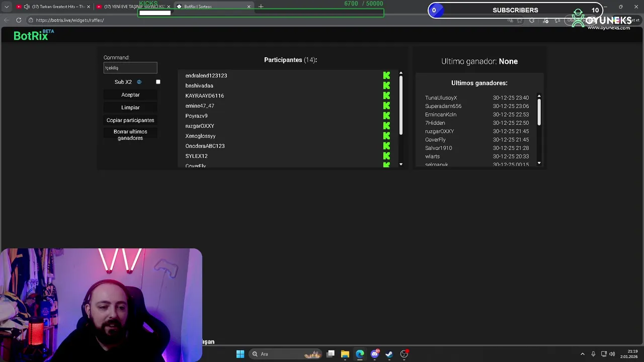Viewport: 644px width, 362px height.
Task: Click Copiar participantes button
Action: (x=130, y=120)
